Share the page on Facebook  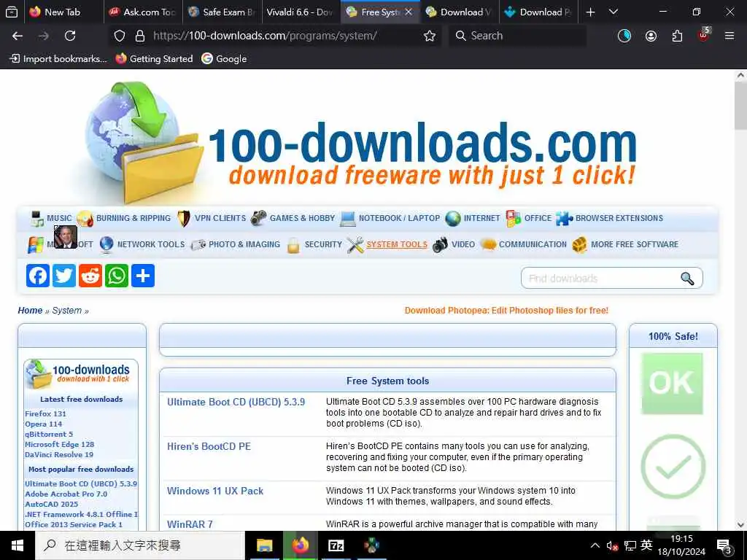[x=38, y=276]
